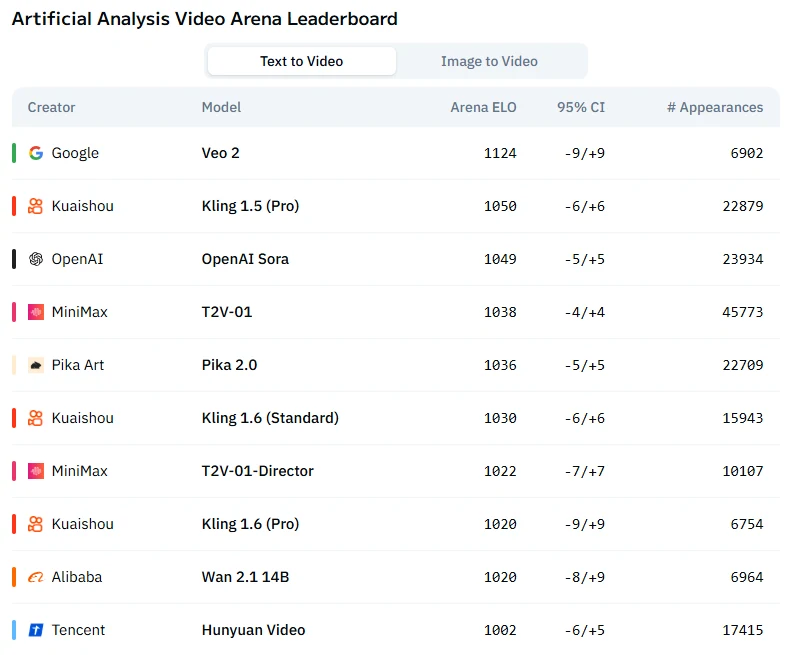Click the ELO value 1124
This screenshot has width=789, height=655.
click(500, 153)
